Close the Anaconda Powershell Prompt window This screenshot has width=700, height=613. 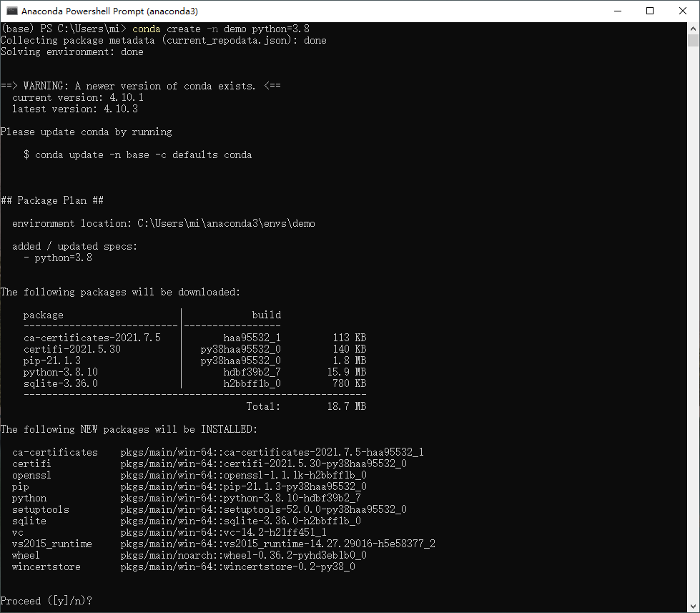(x=683, y=11)
